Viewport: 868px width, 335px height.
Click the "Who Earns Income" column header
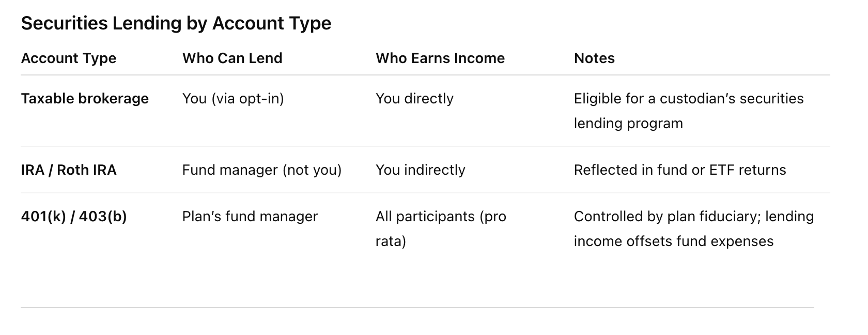(440, 58)
